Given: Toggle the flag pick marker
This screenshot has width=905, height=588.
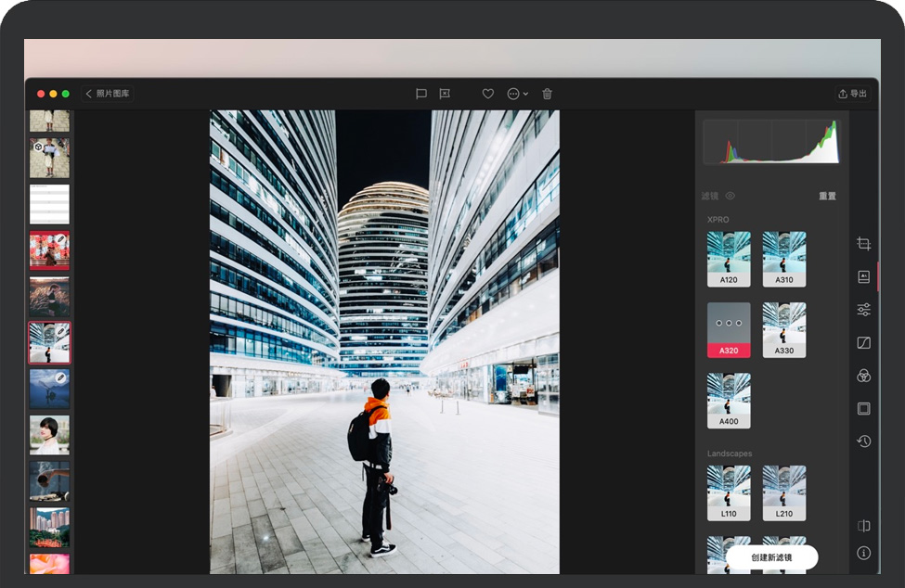Looking at the screenshot, I should tap(420, 94).
